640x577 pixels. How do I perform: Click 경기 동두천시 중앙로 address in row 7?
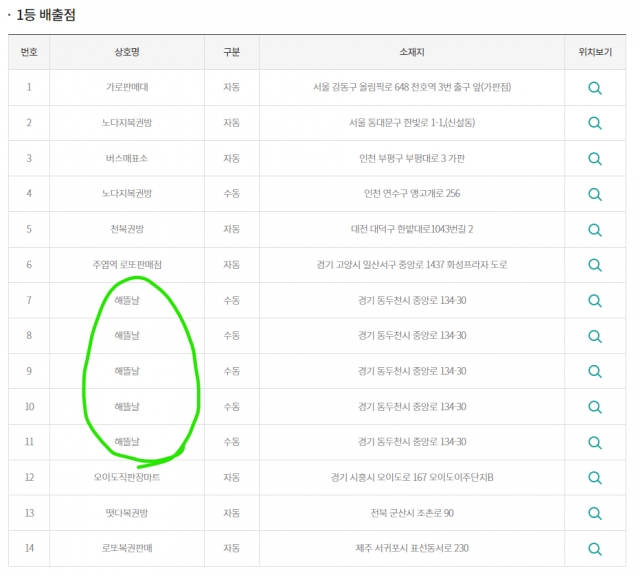pos(412,300)
